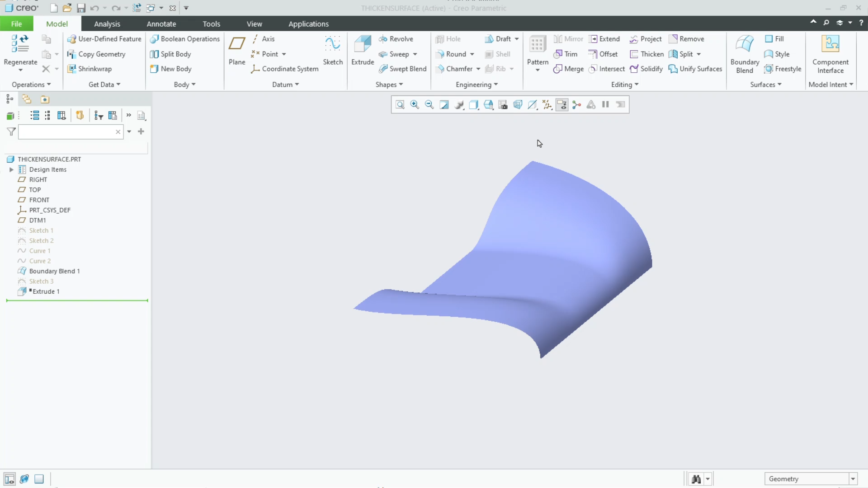Open the Operations group dropdown
Image resolution: width=868 pixels, height=488 pixels.
tap(31, 84)
